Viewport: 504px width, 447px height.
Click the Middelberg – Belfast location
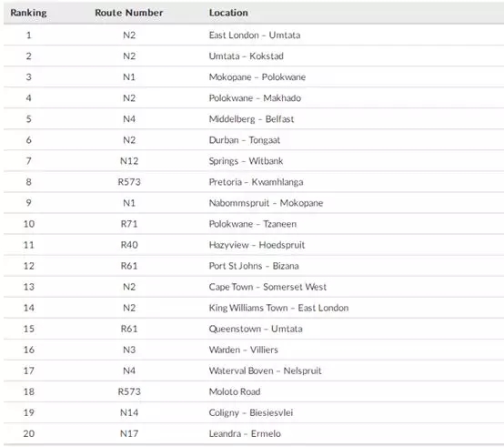tap(251, 119)
